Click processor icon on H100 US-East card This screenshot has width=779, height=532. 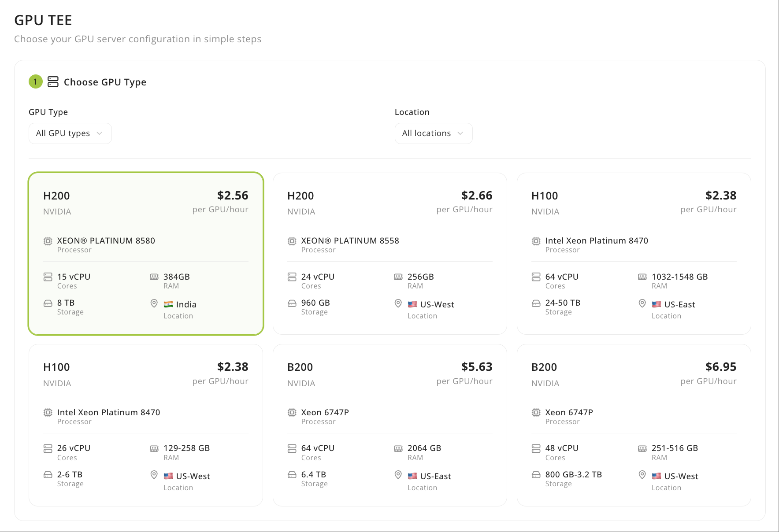point(536,241)
